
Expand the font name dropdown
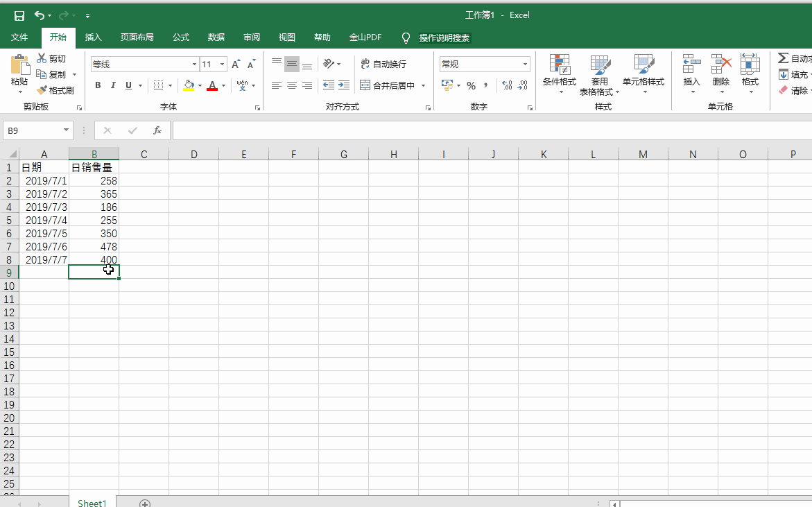[194, 65]
